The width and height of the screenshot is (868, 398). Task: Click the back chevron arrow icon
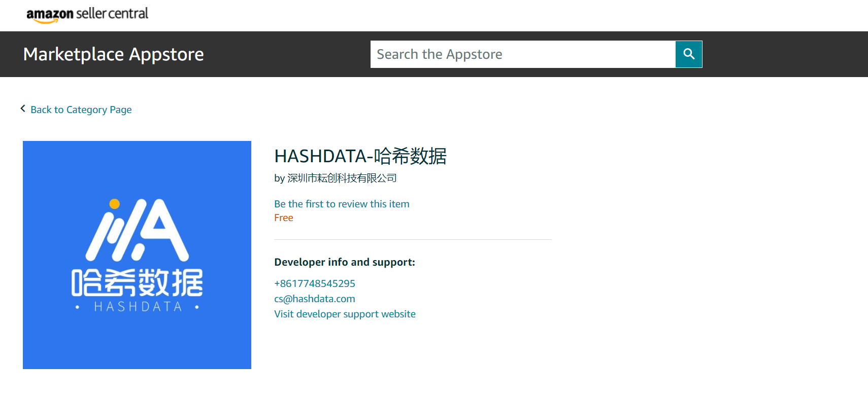pos(23,108)
